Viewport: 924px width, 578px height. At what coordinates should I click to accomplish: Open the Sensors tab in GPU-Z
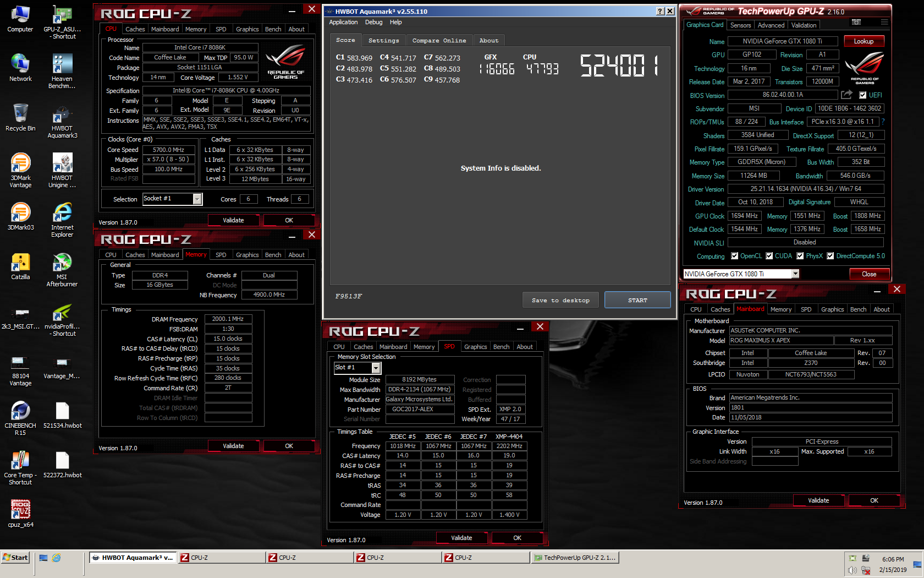coord(740,25)
